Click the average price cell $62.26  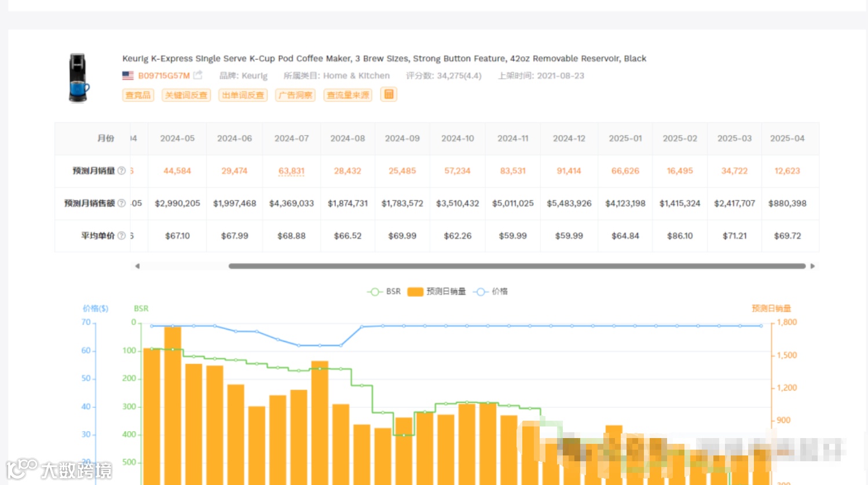click(457, 236)
